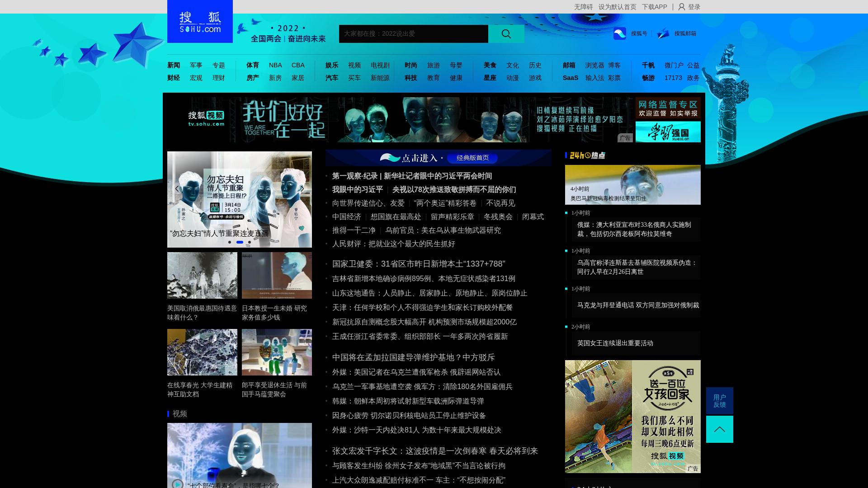
Task: Open the 财经 channel
Action: 174,78
